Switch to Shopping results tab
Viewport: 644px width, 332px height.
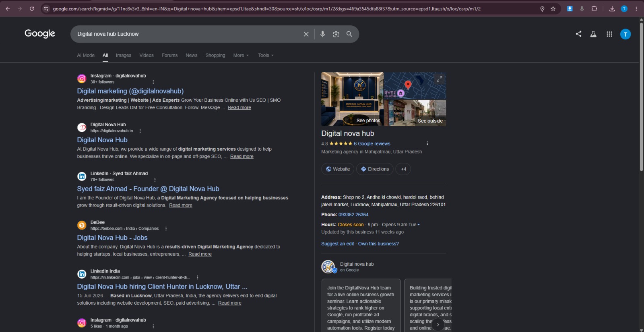click(215, 55)
